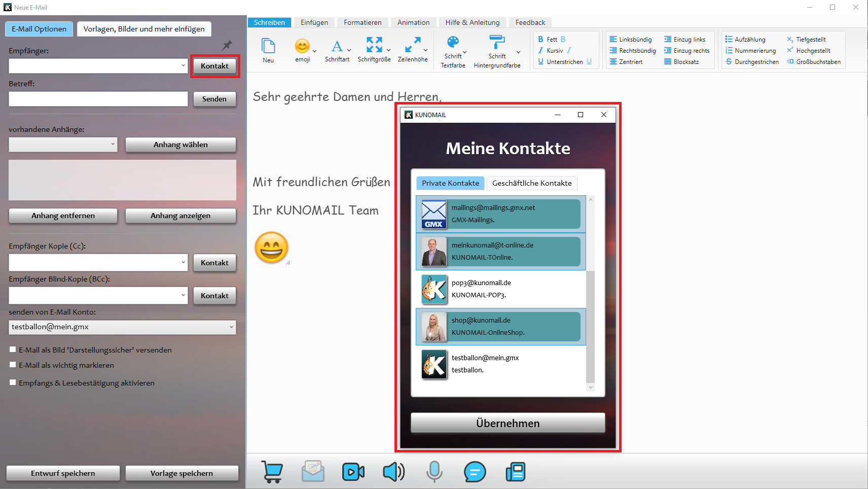Image resolution: width=868 pixels, height=489 pixels.
Task: Expand Schriftgröße dropdown arrow
Action: tap(388, 50)
